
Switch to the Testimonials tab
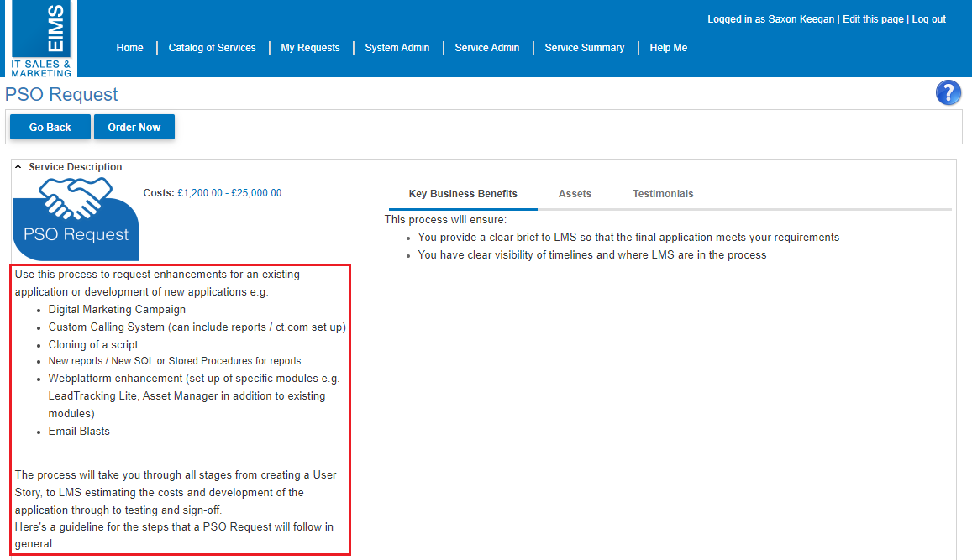point(663,194)
